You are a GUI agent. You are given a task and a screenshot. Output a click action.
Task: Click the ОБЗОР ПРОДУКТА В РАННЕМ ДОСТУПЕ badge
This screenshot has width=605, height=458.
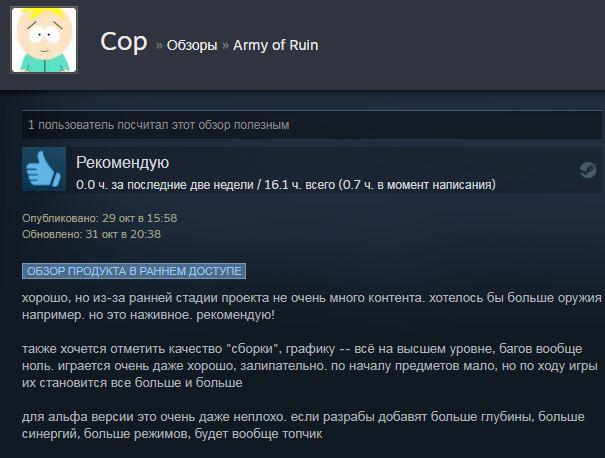[x=134, y=271]
